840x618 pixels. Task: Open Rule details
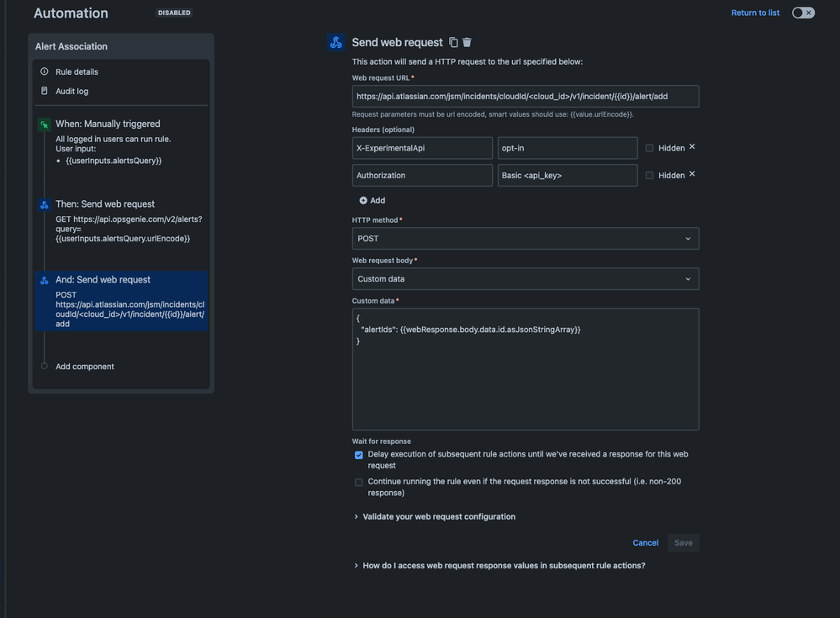coord(77,71)
